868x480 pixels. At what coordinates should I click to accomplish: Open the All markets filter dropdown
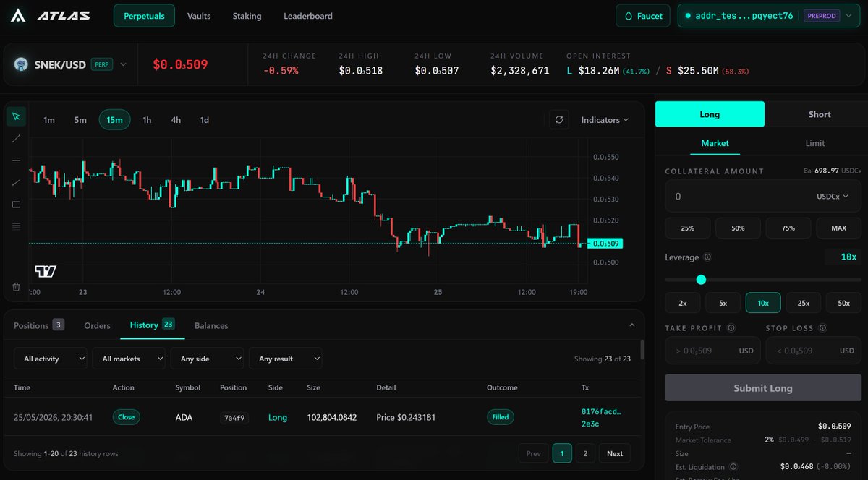(x=129, y=359)
